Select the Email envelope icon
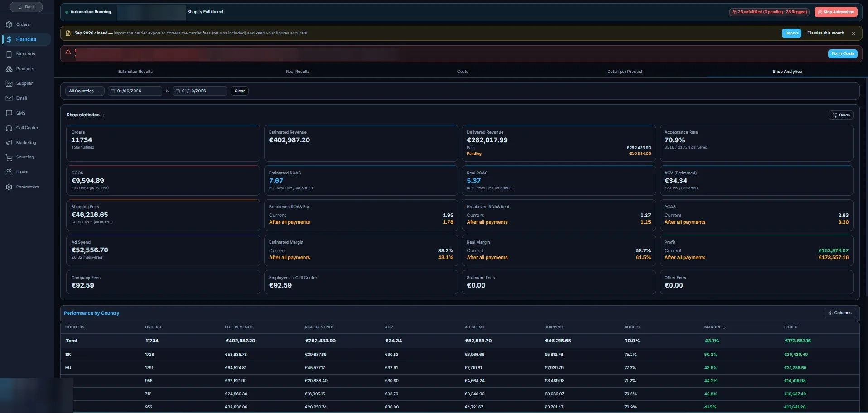The image size is (868, 413). click(9, 98)
